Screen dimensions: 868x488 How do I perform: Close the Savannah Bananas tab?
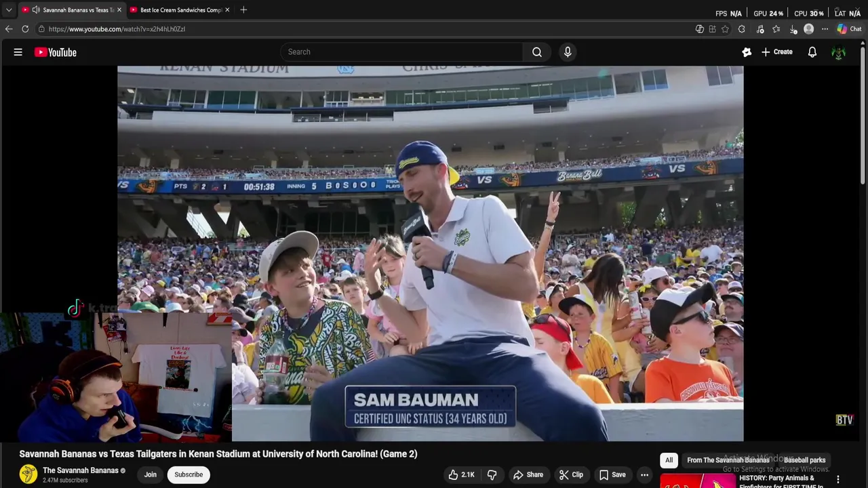coord(119,10)
